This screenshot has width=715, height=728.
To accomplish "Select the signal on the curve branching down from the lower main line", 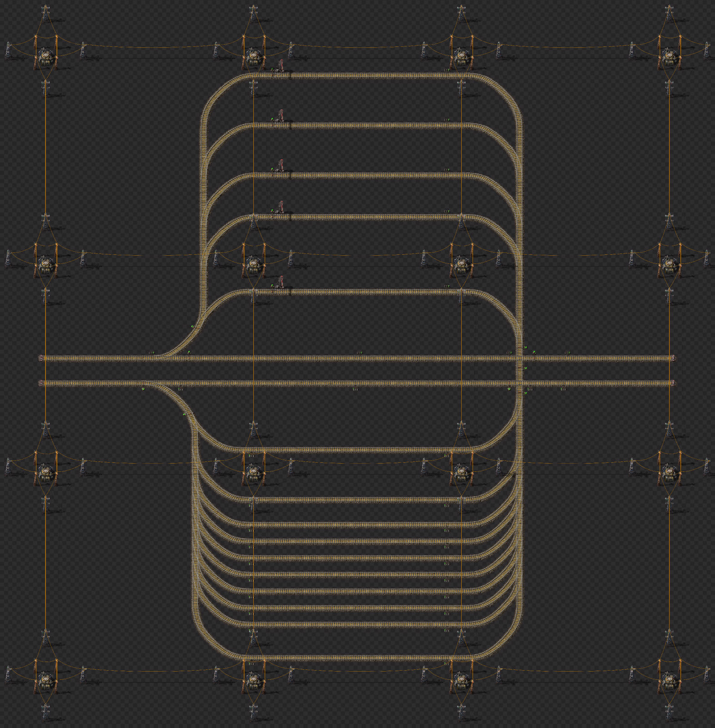I will click(x=184, y=414).
